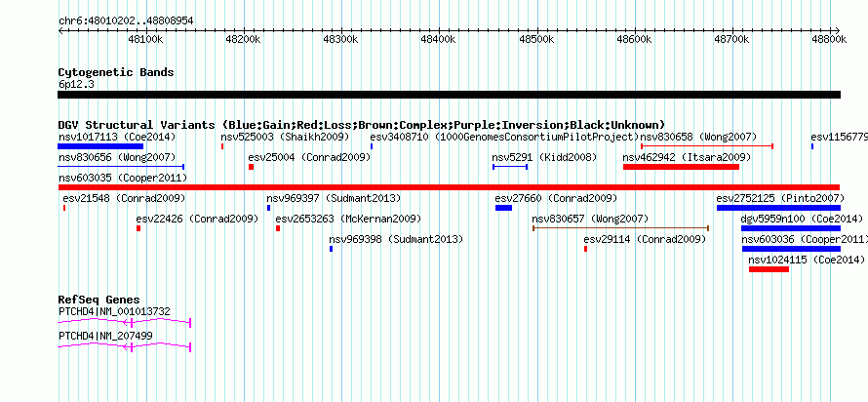Click nsv603035 (Cooper2011) label

122,178
